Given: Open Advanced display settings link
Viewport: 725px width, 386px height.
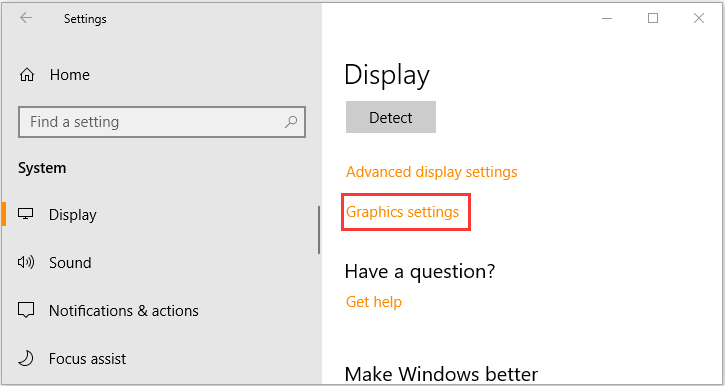Looking at the screenshot, I should click(431, 172).
